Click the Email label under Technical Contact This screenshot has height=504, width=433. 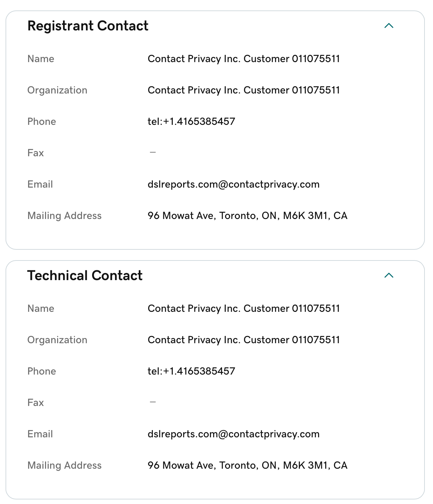(x=40, y=434)
